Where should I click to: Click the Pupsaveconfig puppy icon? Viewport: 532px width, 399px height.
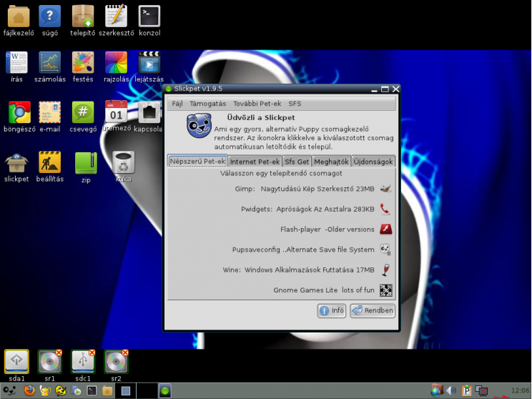pyautogui.click(x=385, y=250)
